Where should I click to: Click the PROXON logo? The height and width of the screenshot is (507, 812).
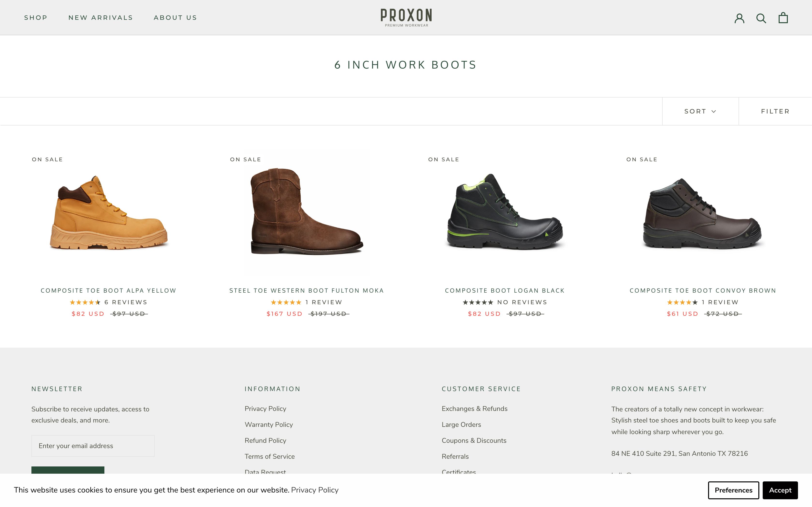tap(406, 17)
